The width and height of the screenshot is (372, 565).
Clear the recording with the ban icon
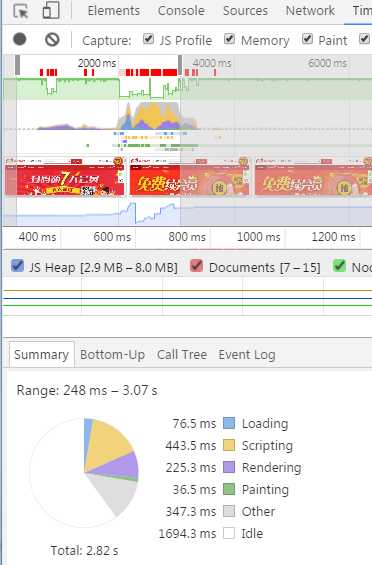point(52,39)
